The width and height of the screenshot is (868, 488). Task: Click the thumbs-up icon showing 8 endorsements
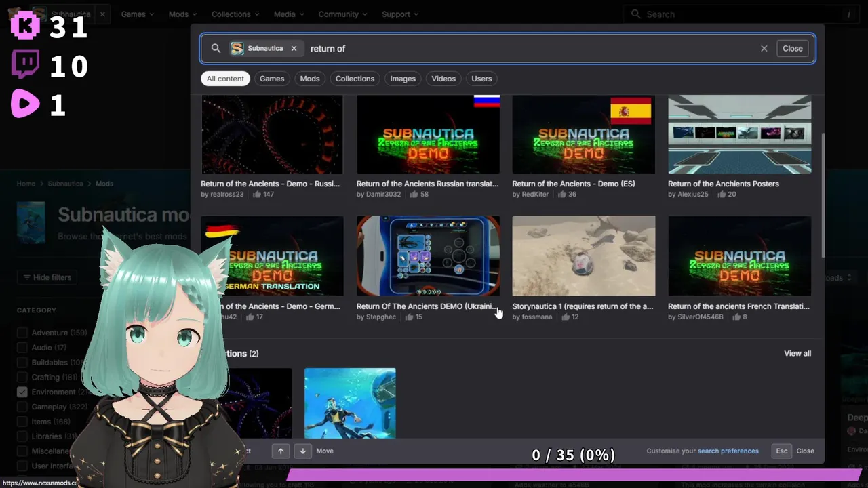736,317
